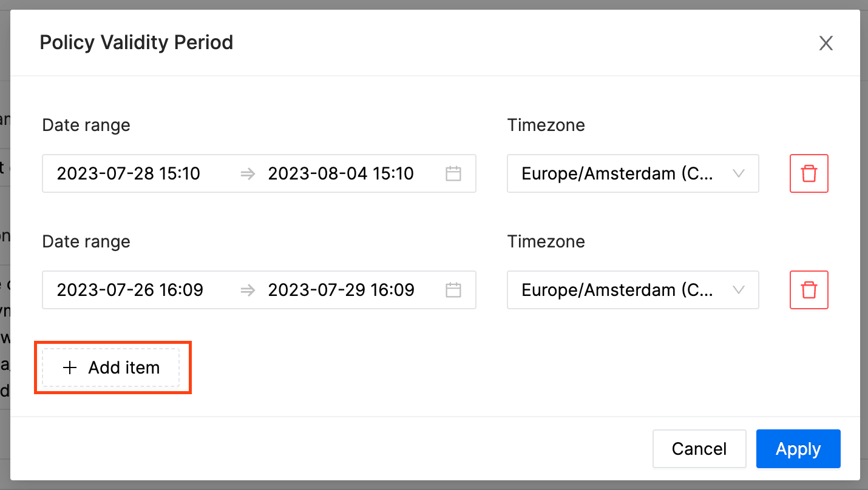Edit end date 2023-08-04 15:10
This screenshot has height=490, width=868.
click(341, 173)
